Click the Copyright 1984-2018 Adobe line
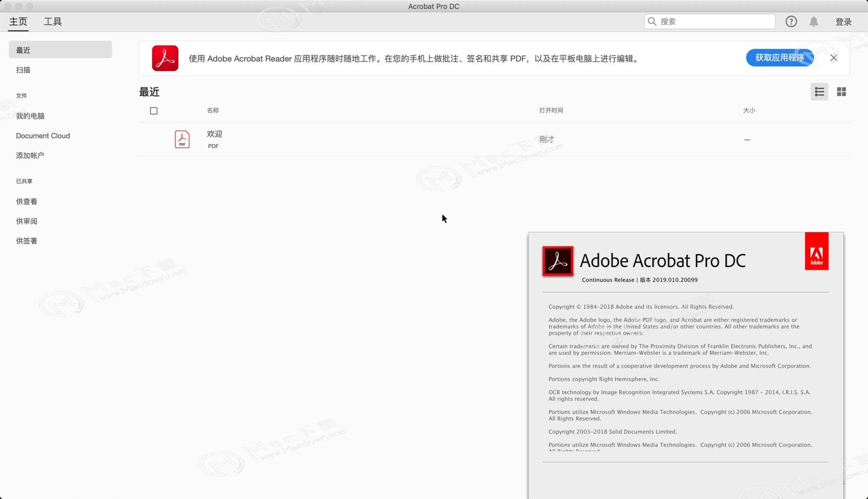Viewport: 868px width, 499px height. click(x=641, y=307)
